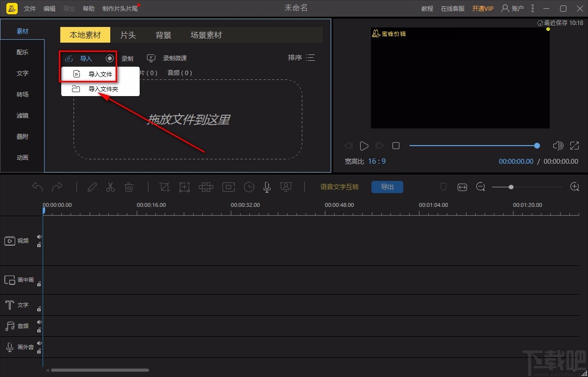Click the mosaic tool icon
This screenshot has height=377, width=588.
(206, 187)
